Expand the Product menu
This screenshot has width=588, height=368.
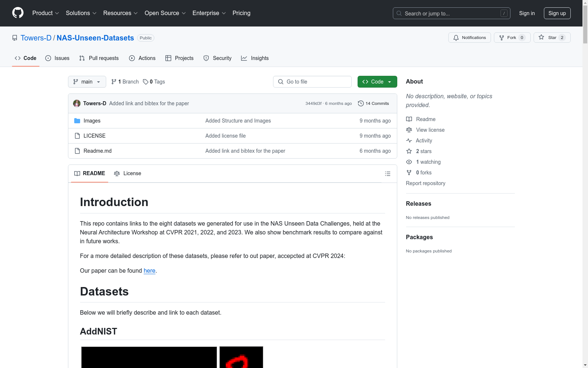coord(46,13)
